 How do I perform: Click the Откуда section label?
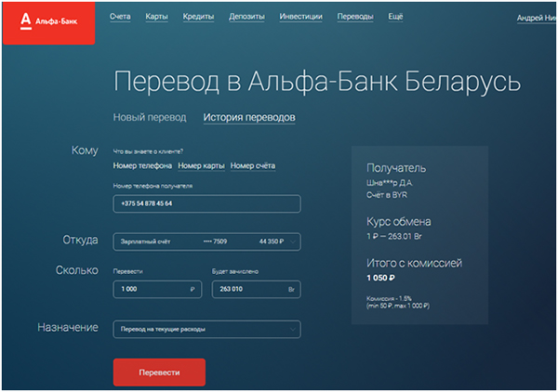[80, 240]
